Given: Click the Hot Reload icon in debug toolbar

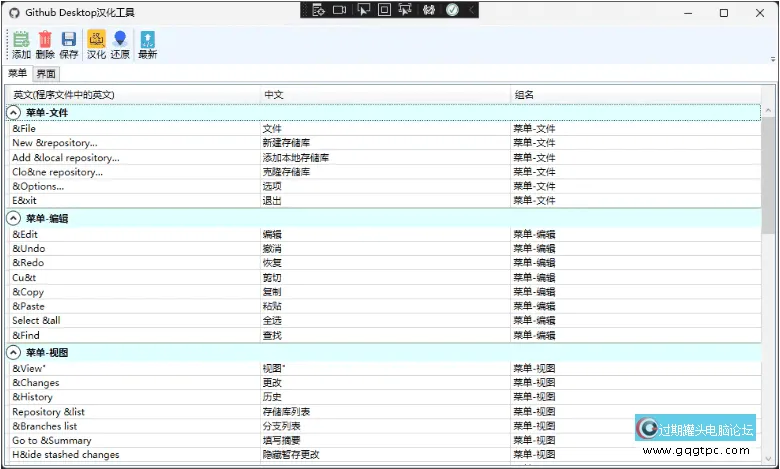Looking at the screenshot, I should (x=429, y=9).
